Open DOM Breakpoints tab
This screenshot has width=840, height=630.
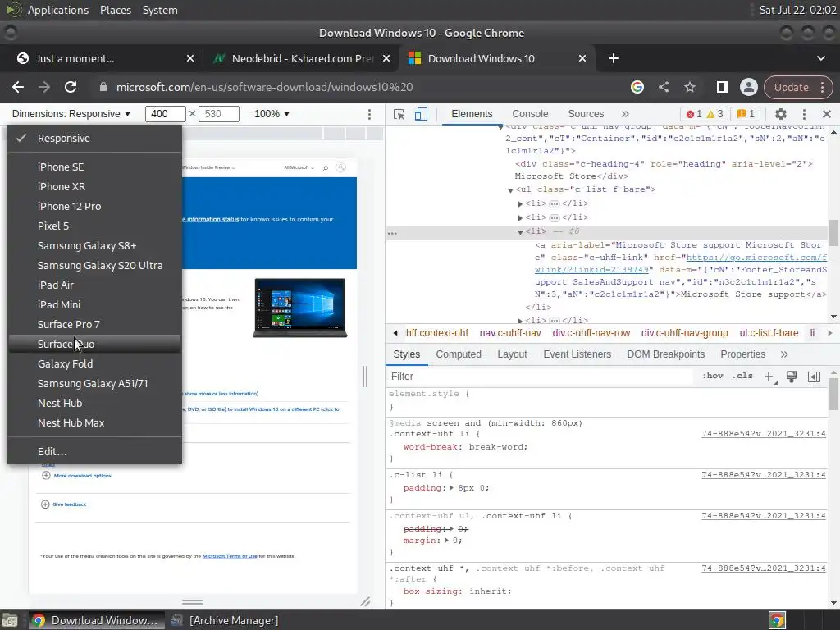click(666, 354)
